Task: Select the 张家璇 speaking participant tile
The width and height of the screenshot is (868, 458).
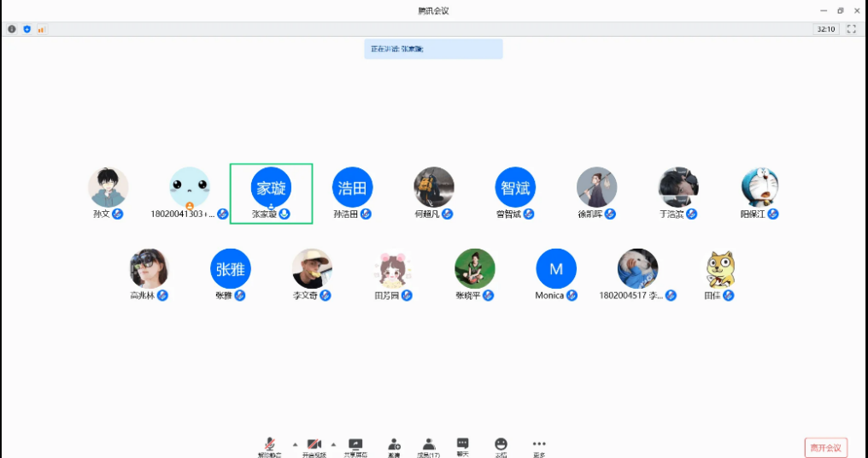Action: [x=271, y=193]
